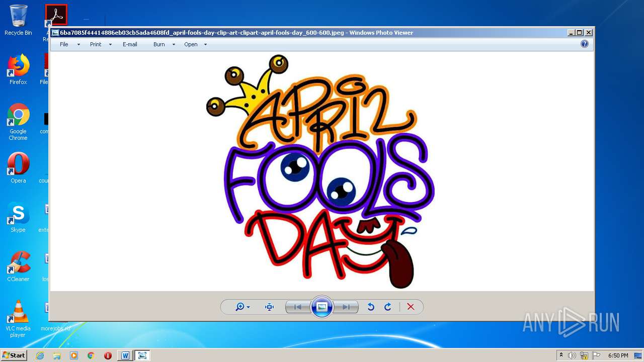Minimize the Photo Viewer window
The image size is (644, 362).
[571, 33]
